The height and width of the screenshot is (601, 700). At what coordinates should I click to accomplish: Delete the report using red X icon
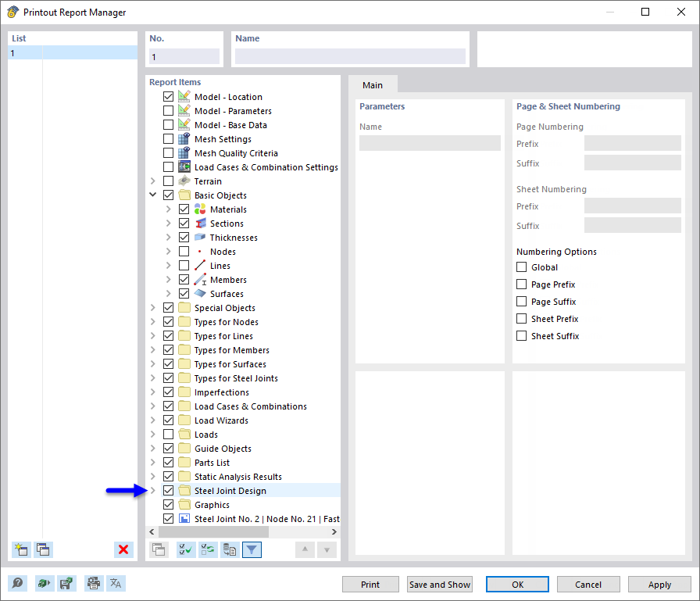123,549
